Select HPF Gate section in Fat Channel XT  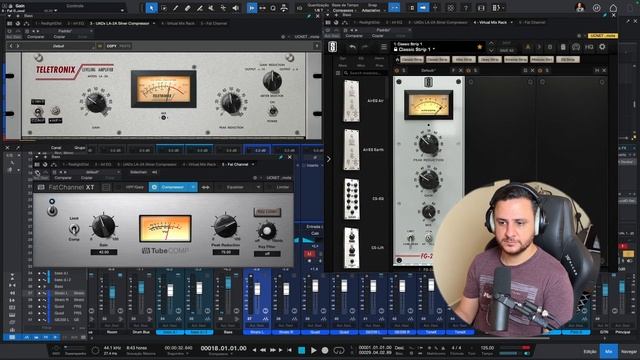(x=134, y=187)
